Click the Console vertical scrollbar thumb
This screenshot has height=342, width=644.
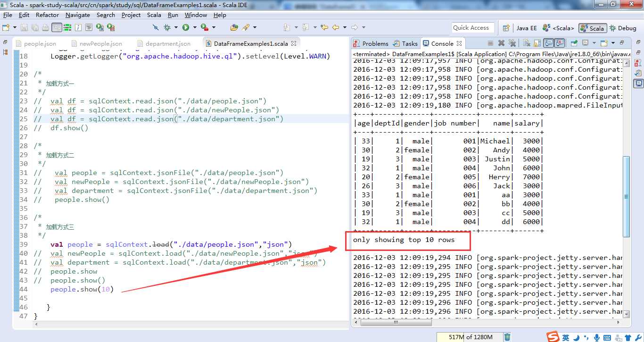(626, 196)
